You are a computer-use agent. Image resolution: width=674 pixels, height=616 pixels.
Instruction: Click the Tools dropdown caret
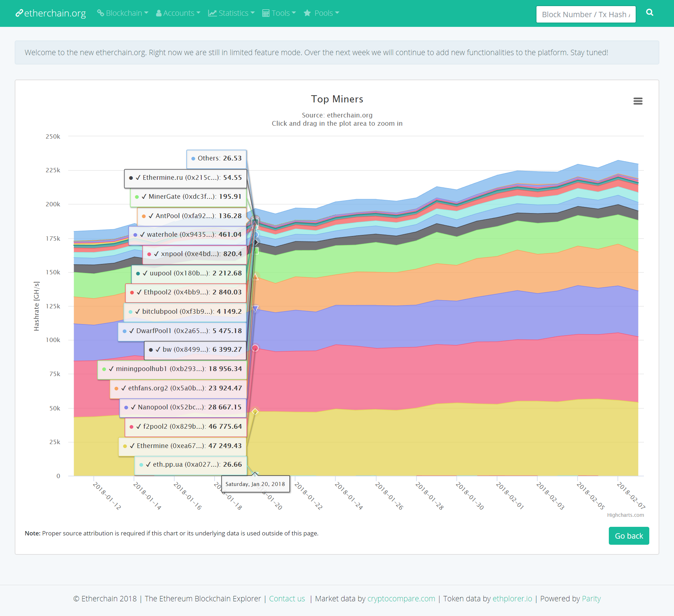[294, 13]
